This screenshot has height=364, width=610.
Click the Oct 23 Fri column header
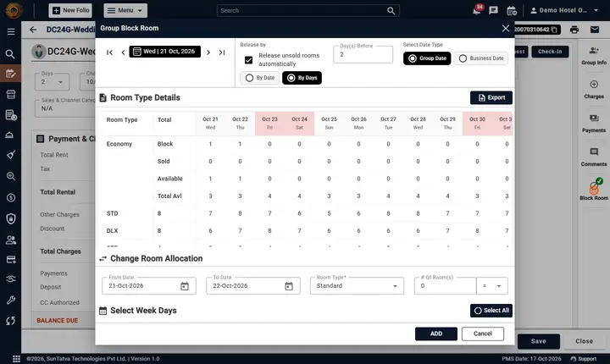[269, 124]
